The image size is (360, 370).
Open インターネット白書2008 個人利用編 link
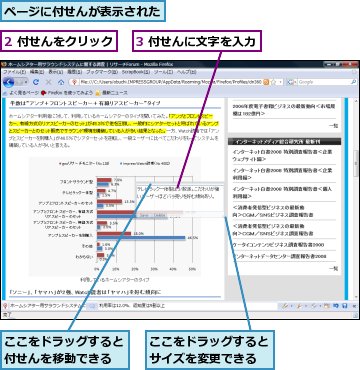point(282,193)
